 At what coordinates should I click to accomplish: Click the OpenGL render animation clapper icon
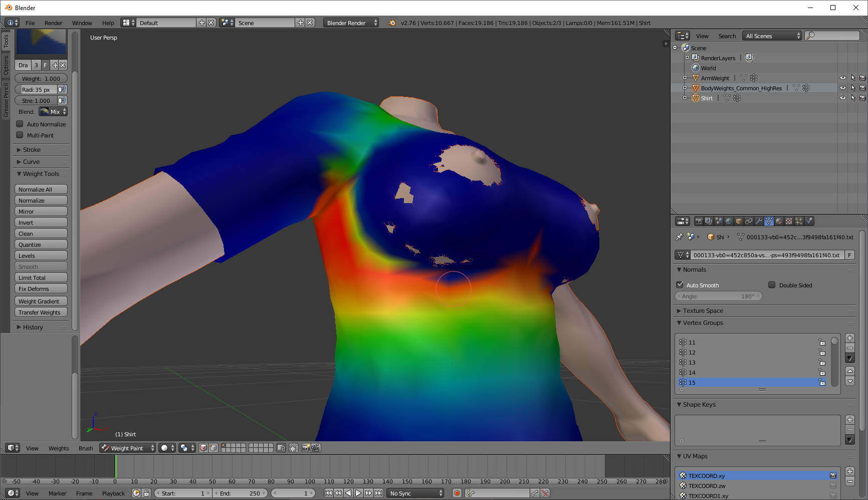316,448
